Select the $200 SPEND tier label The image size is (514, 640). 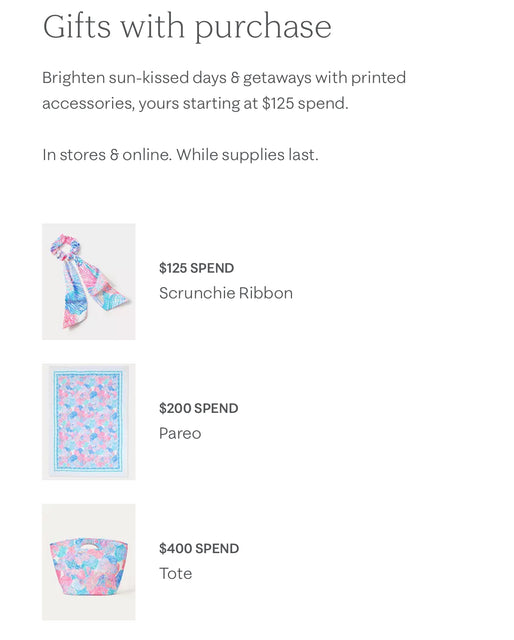[198, 408]
